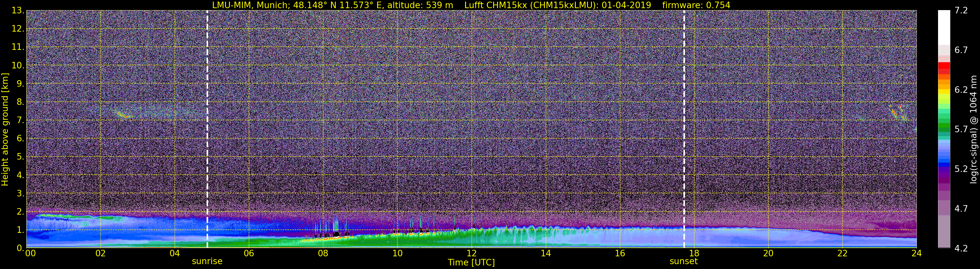This screenshot has height=269, width=980.
Task: Click the '9.' height axis tick label
Action: click(20, 83)
